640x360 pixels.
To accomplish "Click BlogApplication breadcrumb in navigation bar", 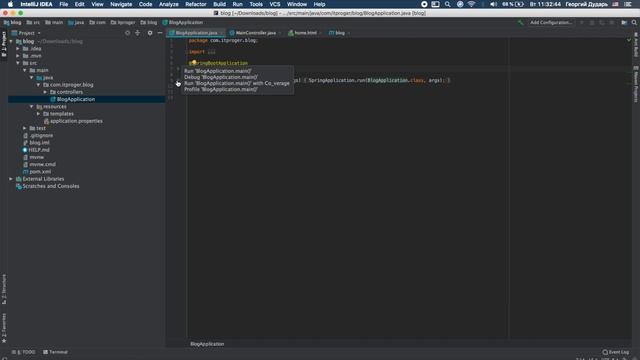I will coord(182,22).
